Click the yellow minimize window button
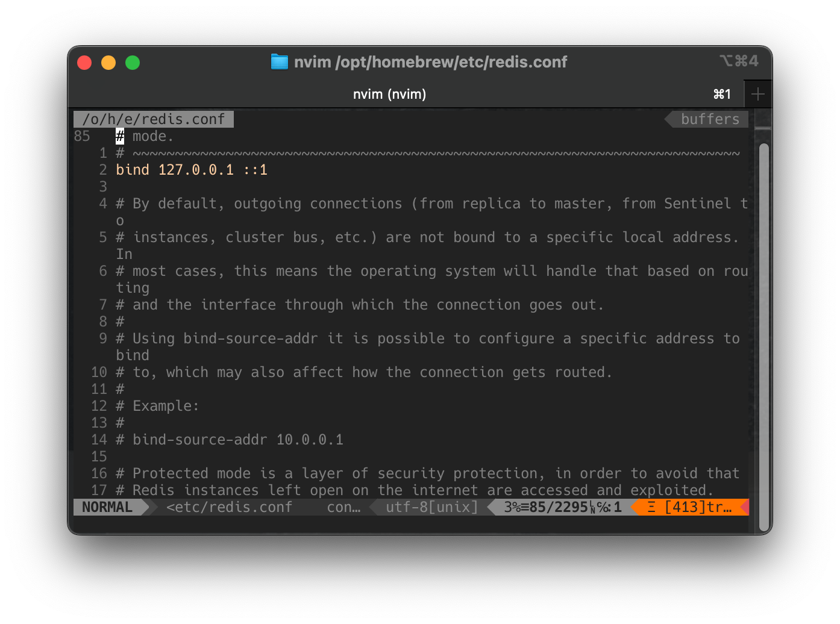Viewport: 840px width, 624px height. click(108, 63)
